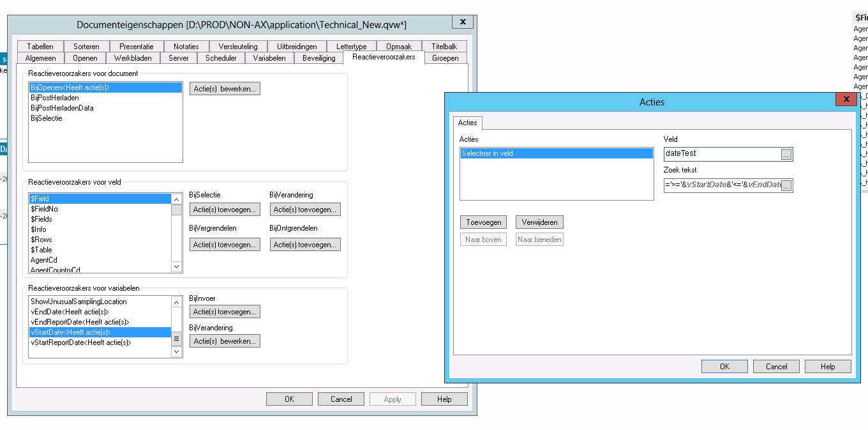Add actions under BijInvoer
This screenshot has width=868, height=430.
225,312
